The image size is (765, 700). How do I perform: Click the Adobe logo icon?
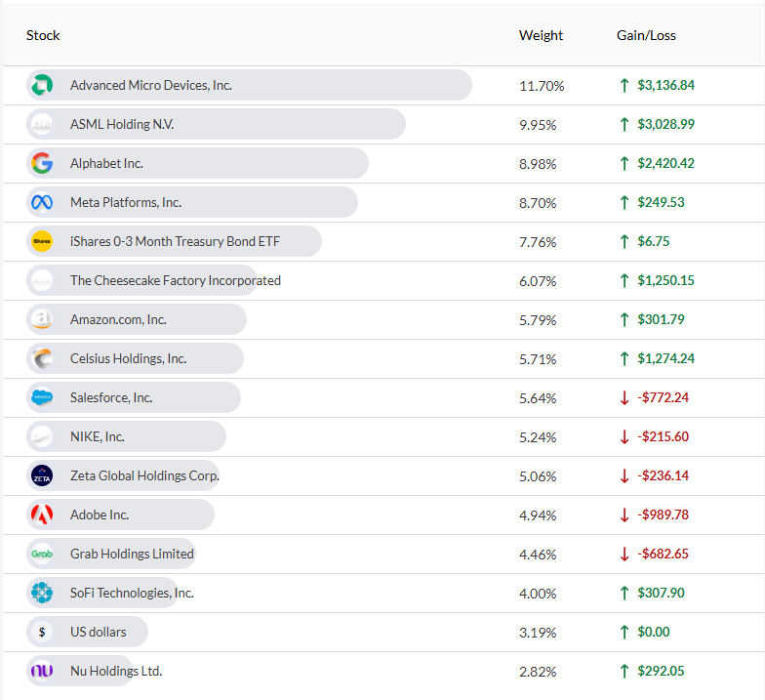point(42,515)
